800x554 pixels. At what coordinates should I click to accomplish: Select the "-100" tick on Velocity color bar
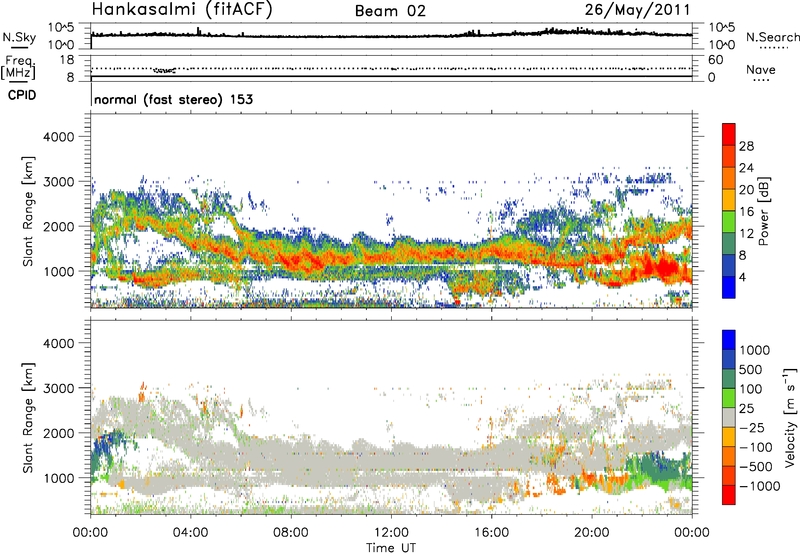coord(756,447)
